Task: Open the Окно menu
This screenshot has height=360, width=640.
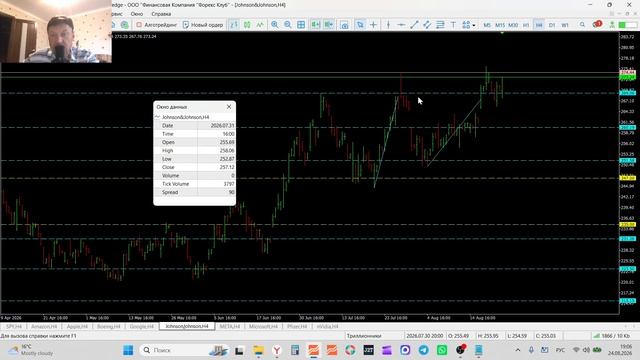Action: tap(137, 14)
